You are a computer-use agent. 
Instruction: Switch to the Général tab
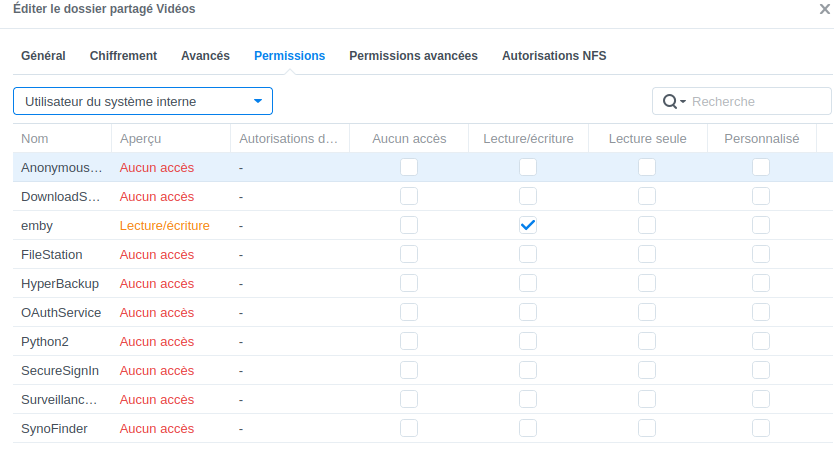point(43,56)
